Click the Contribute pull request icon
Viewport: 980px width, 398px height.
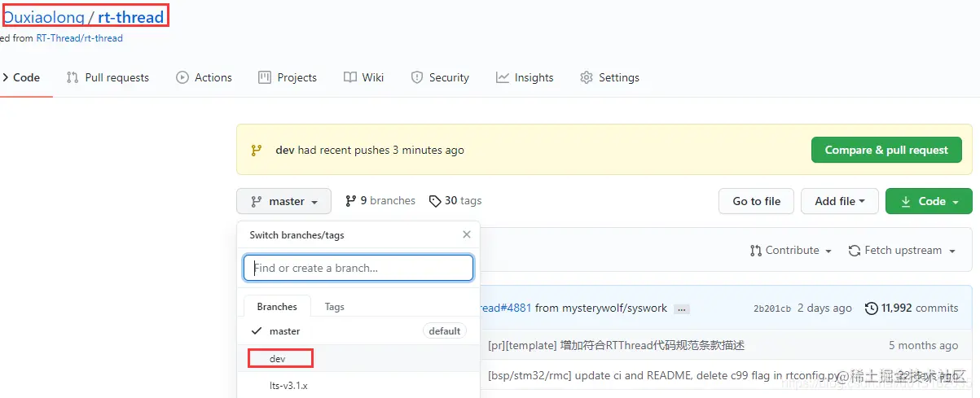tap(756, 251)
